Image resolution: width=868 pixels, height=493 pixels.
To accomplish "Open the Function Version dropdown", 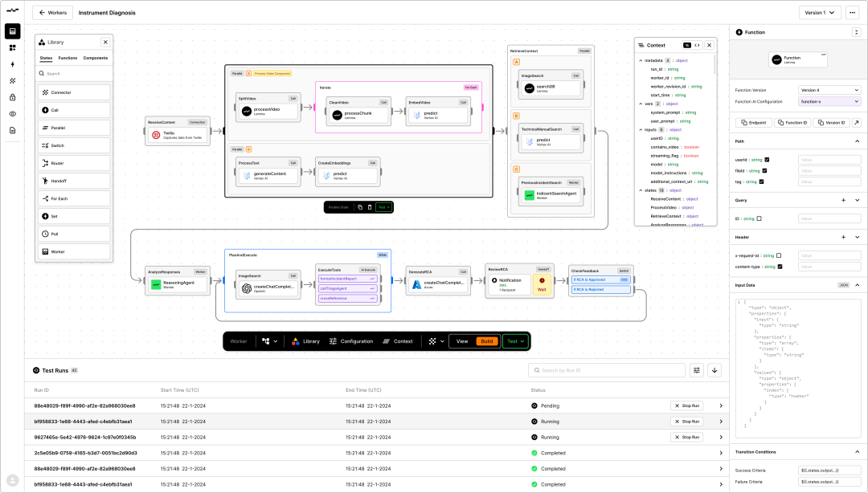I will tap(830, 90).
